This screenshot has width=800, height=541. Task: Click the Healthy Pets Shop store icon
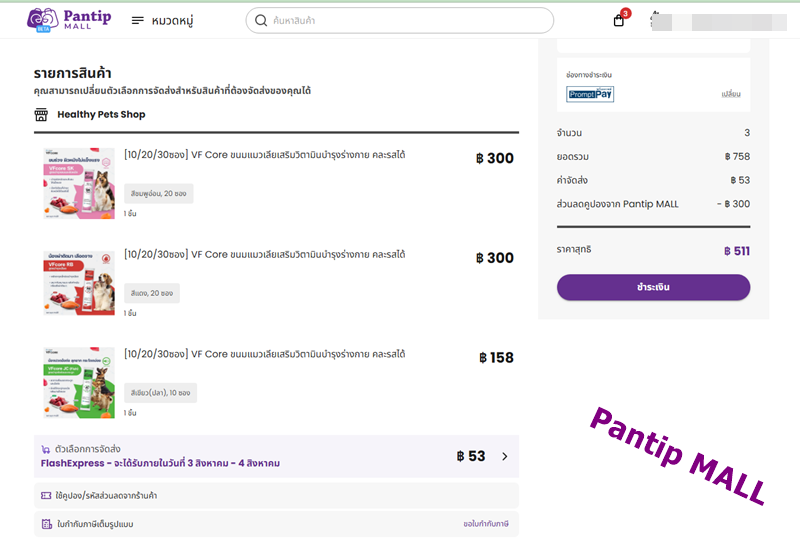coord(41,114)
